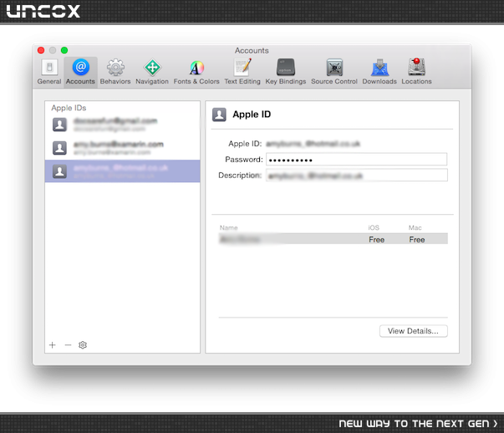This screenshot has width=504, height=433.
Task: Click the View Details... button
Action: pyautogui.click(x=414, y=331)
